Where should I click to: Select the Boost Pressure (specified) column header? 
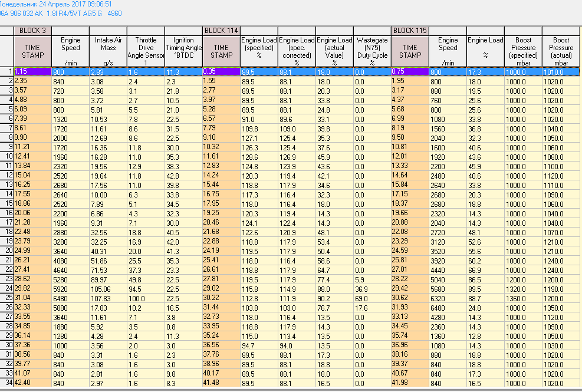[523, 51]
